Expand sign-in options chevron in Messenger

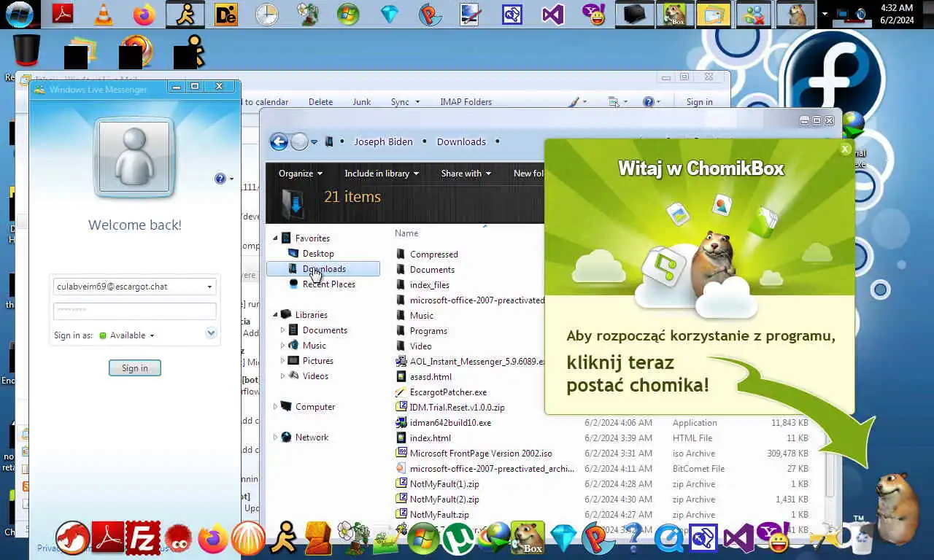(x=211, y=333)
